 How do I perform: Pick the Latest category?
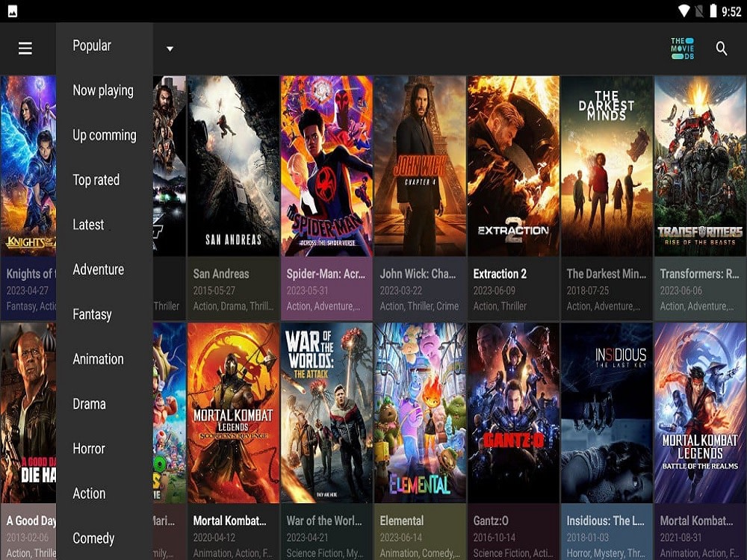[x=88, y=225]
